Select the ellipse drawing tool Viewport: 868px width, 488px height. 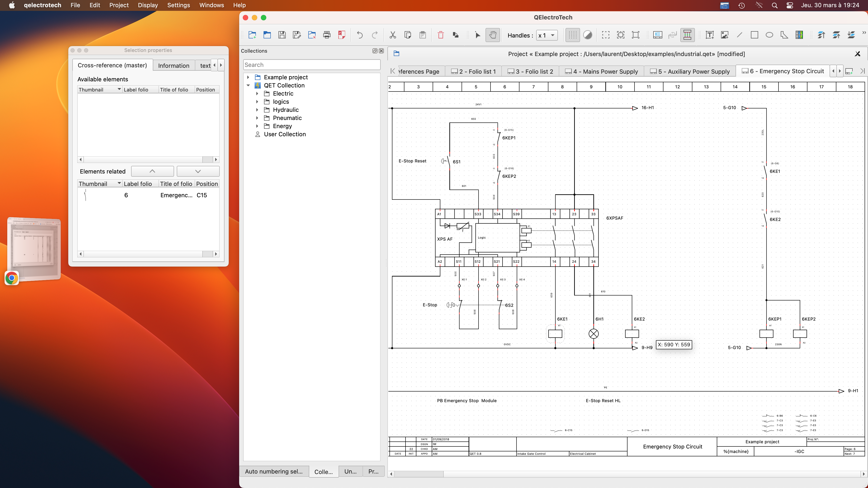[769, 35]
